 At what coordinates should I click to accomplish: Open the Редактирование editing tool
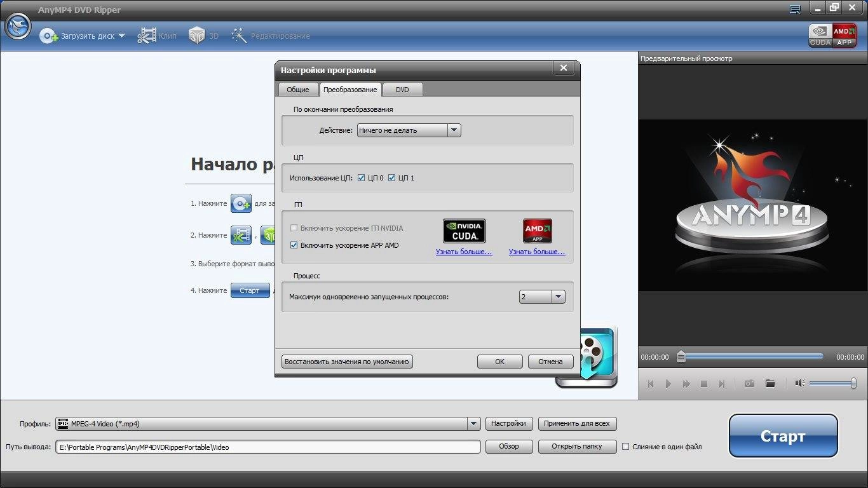(x=271, y=36)
